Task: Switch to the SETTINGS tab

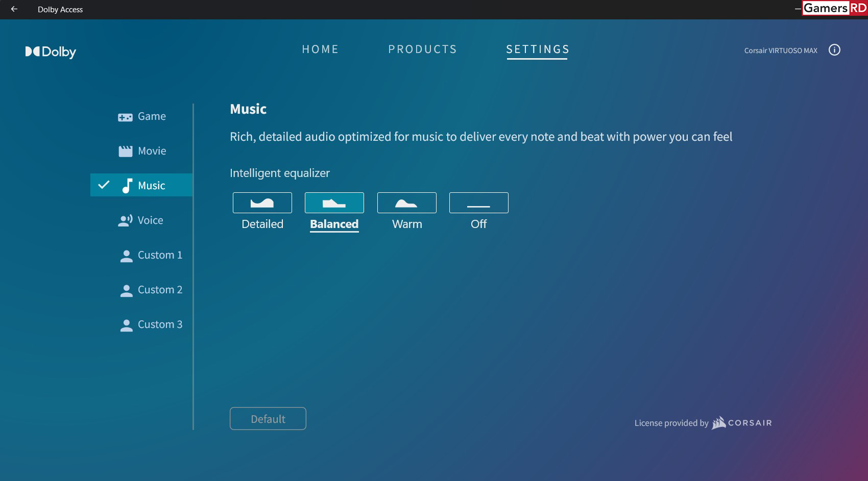Action: 538,49
